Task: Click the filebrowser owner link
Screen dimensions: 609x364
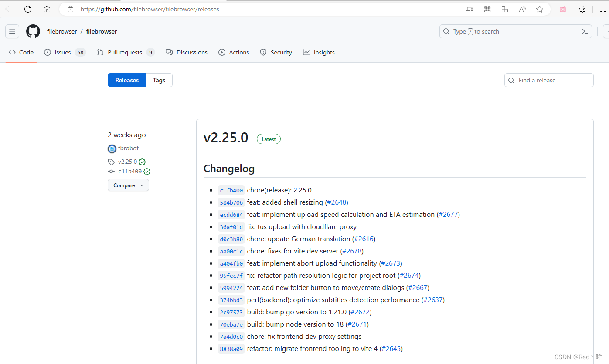Action: click(x=62, y=31)
